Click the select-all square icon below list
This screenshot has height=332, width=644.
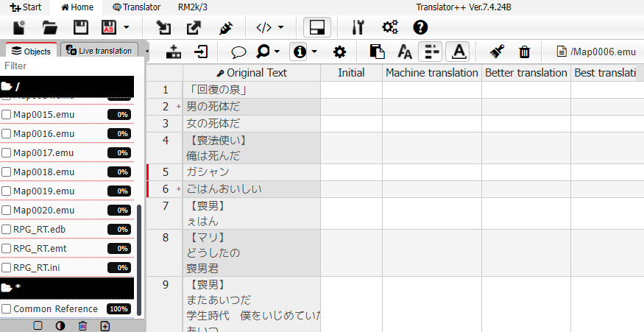coord(38,326)
